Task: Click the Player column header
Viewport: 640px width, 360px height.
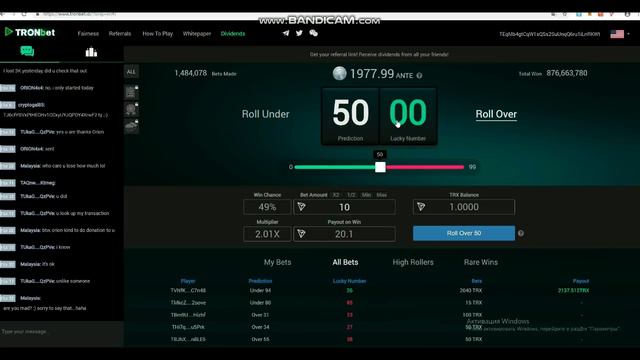Action: [x=188, y=281]
